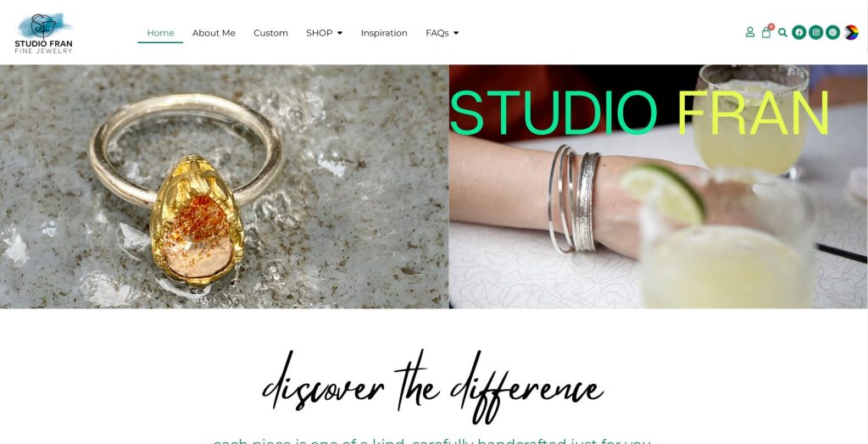868x444 pixels.
Task: Click the search magnifier icon
Action: (x=782, y=33)
